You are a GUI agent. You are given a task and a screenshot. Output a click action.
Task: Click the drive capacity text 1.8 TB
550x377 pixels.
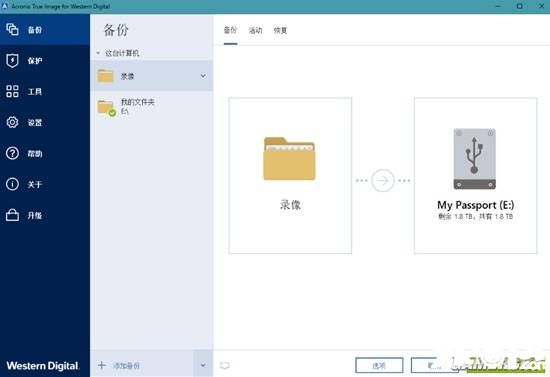point(476,216)
